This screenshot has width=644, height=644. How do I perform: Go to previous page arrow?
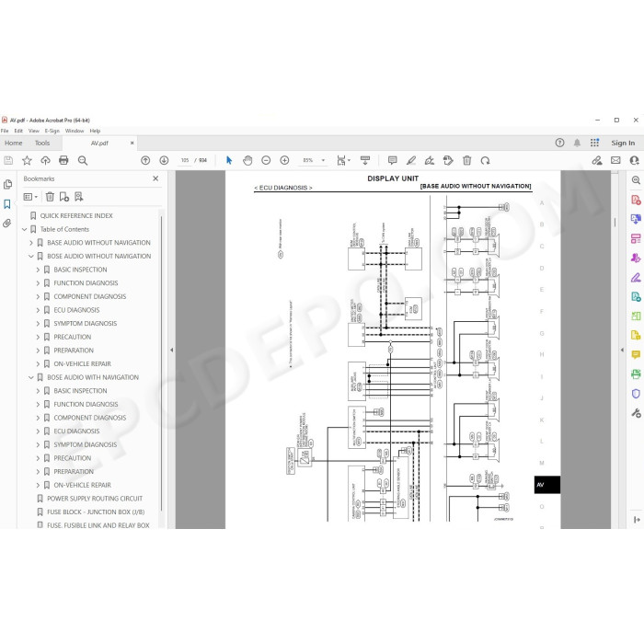145,161
